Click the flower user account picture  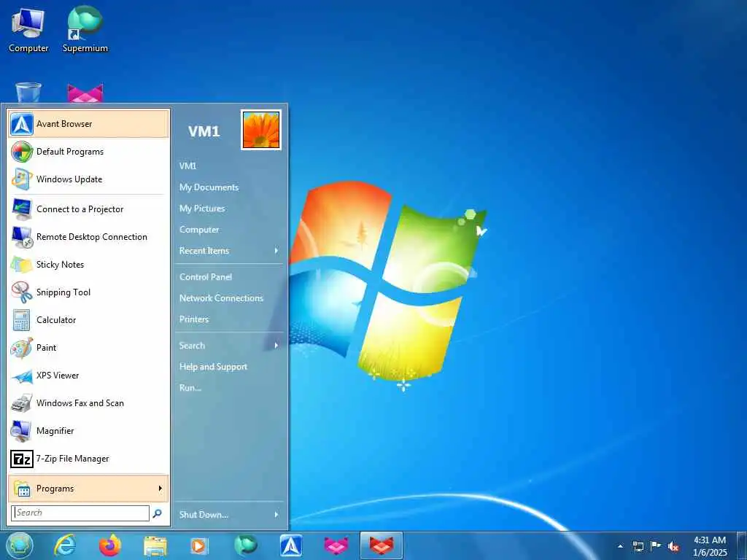(261, 130)
